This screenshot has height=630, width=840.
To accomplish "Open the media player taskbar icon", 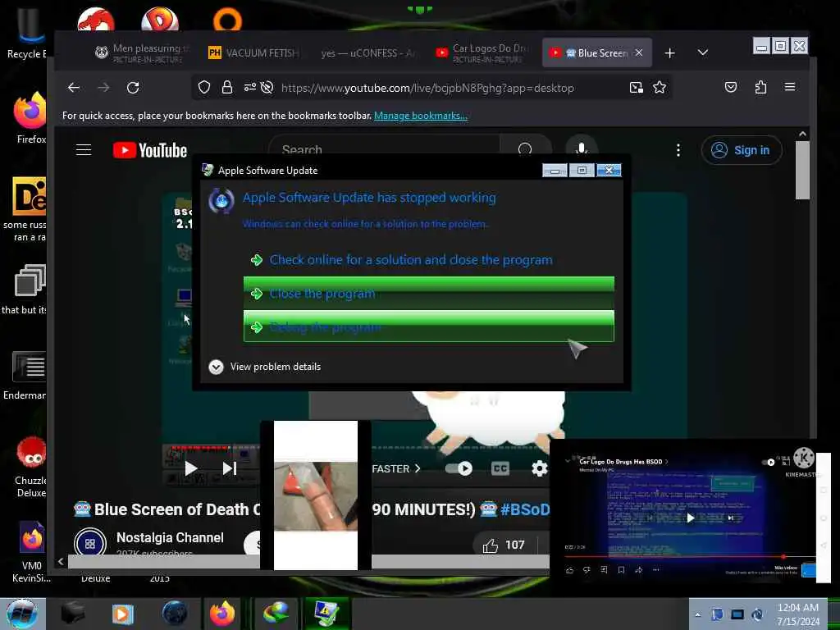I will click(x=122, y=614).
